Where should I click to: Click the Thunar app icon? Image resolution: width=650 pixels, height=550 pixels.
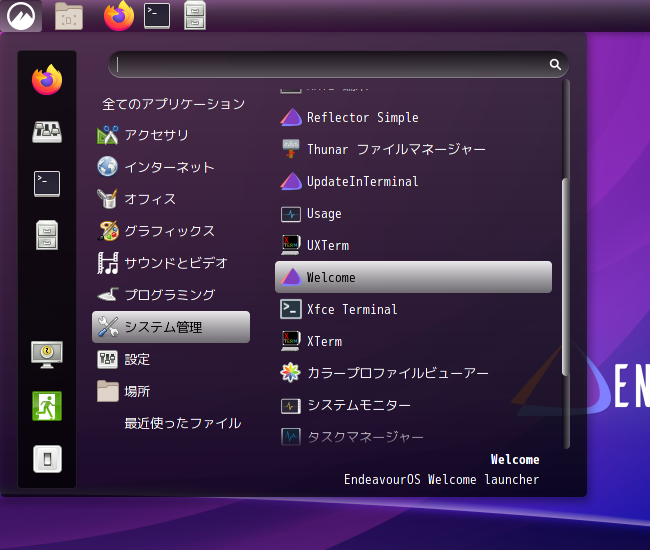[x=291, y=149]
